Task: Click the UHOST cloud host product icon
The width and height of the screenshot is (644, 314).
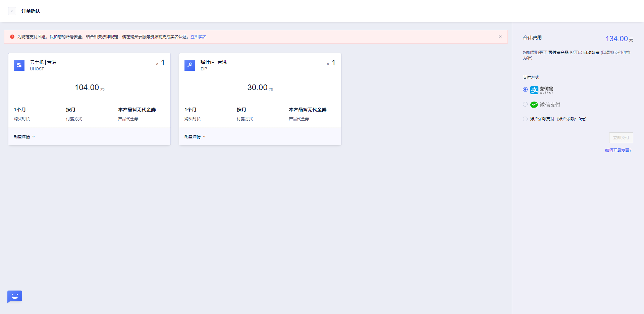Action: click(x=19, y=65)
